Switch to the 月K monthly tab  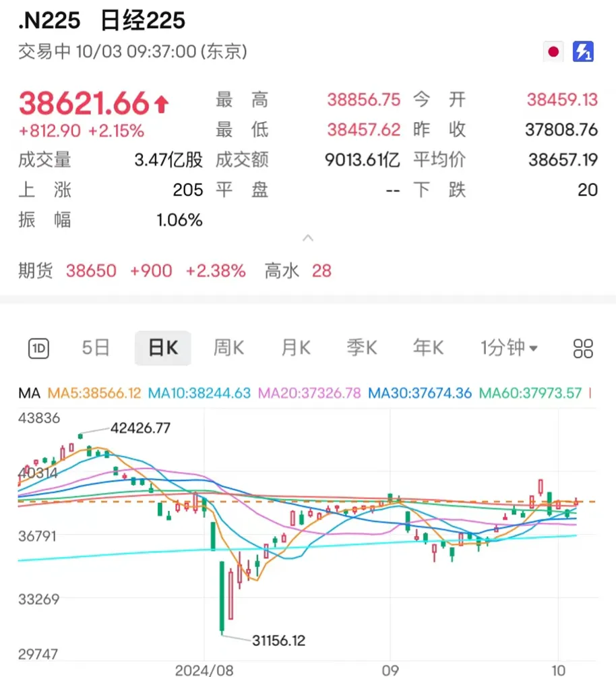tap(296, 347)
